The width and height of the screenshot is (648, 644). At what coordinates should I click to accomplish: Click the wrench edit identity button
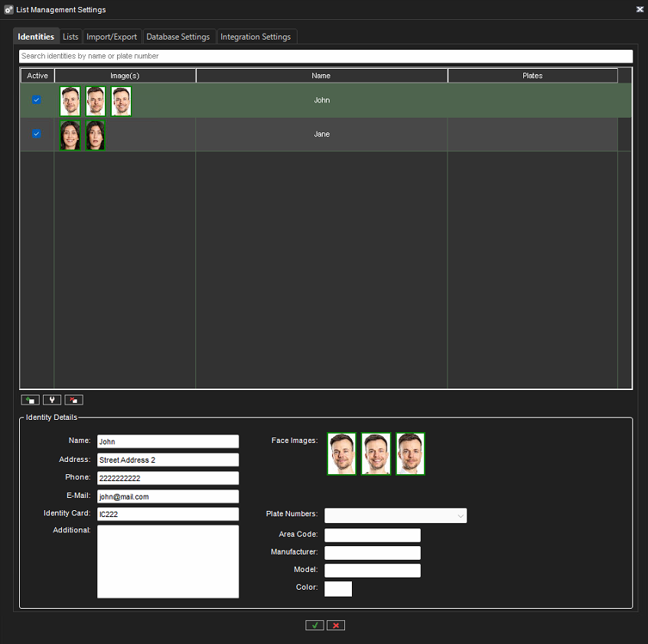[x=52, y=400]
